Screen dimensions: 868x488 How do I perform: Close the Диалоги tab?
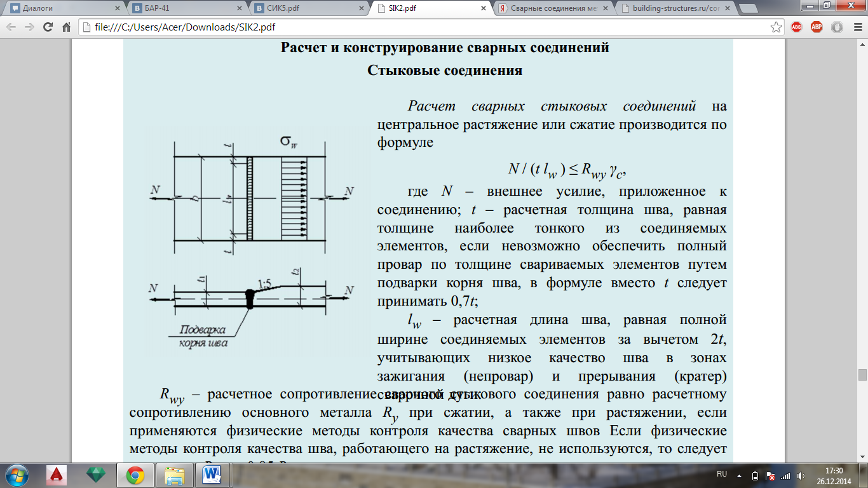pyautogui.click(x=117, y=9)
